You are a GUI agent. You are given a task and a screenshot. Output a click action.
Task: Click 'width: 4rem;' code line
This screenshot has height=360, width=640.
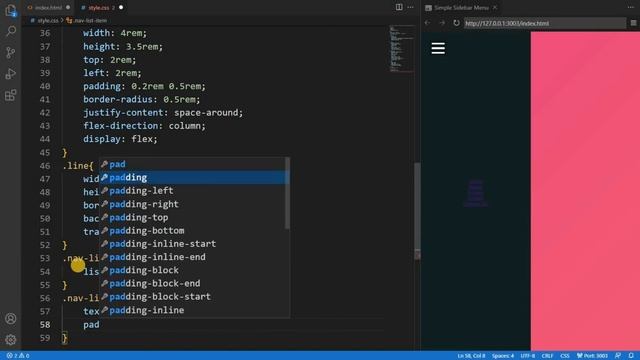pos(115,33)
